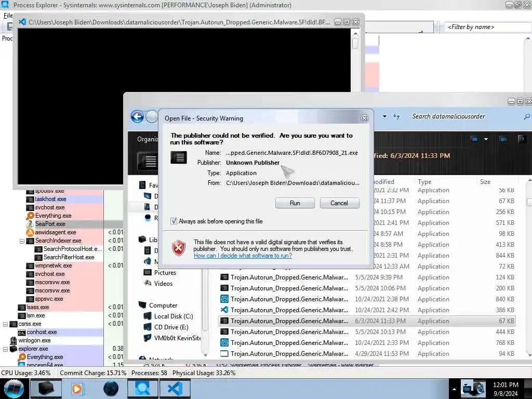This screenshot has height=399, width=532.
Task: Toggle the Explorer preview pane button
Action: 503,139
